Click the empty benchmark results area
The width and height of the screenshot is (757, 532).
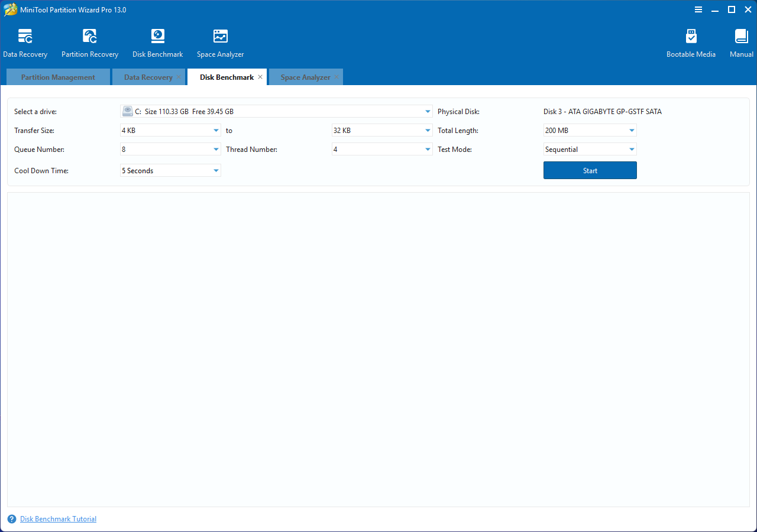[x=378, y=349]
